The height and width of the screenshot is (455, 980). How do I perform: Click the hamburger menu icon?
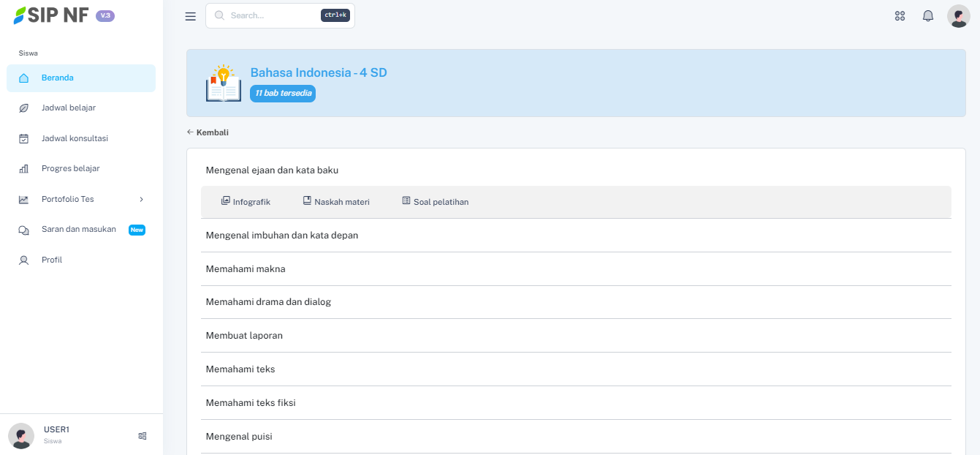[x=191, y=16]
